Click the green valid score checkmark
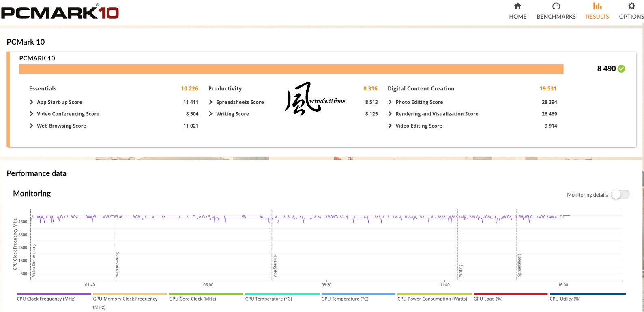This screenshot has width=644, height=312. tap(621, 69)
